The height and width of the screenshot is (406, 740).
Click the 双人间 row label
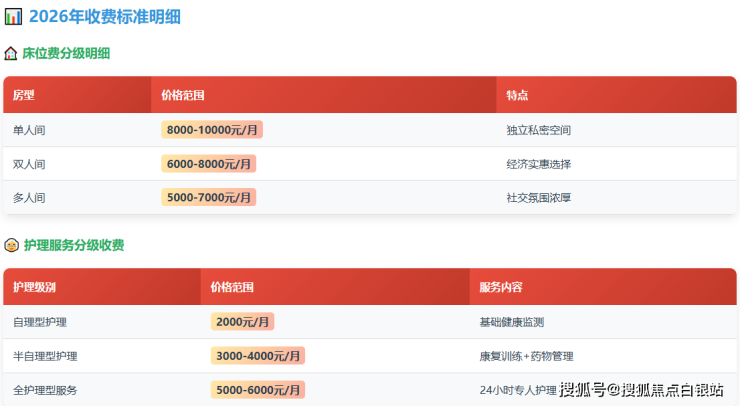29,164
